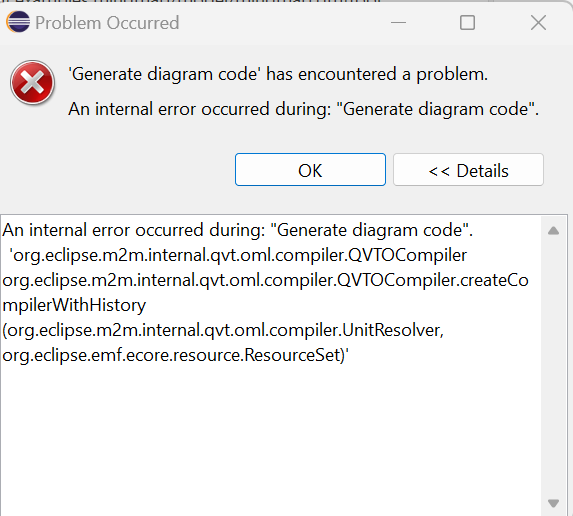The image size is (573, 516).
Task: Click the 'Problem Occurred' window title
Action: 107,23
